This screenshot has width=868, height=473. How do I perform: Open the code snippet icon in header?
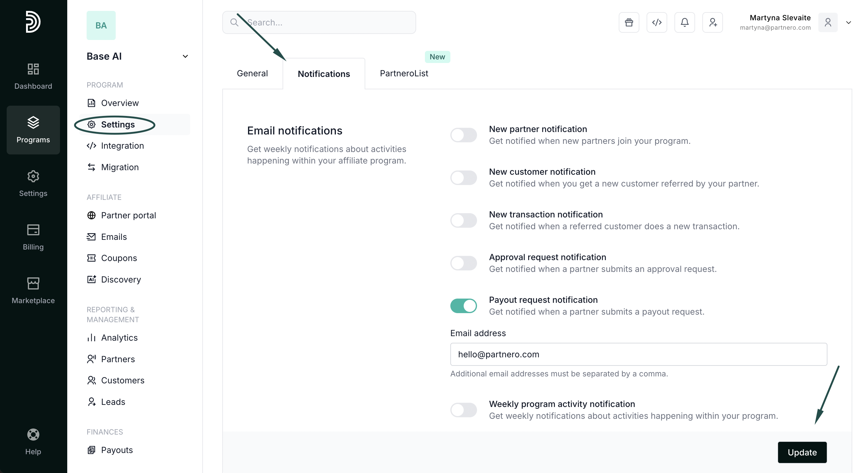pos(657,22)
